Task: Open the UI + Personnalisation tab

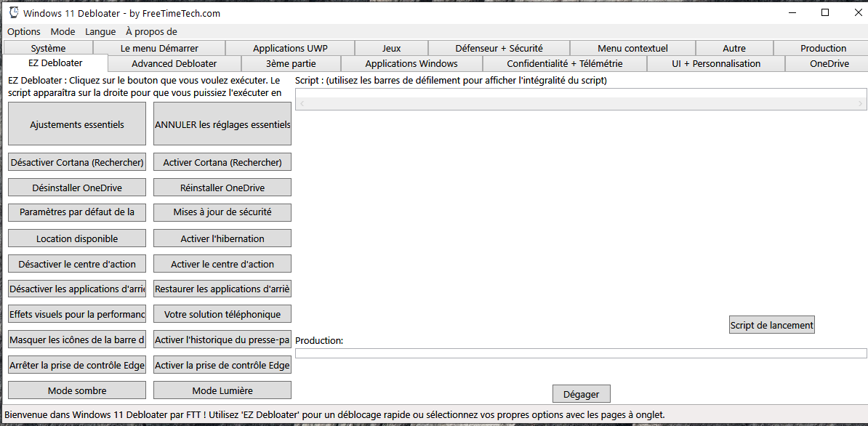Action: point(716,63)
